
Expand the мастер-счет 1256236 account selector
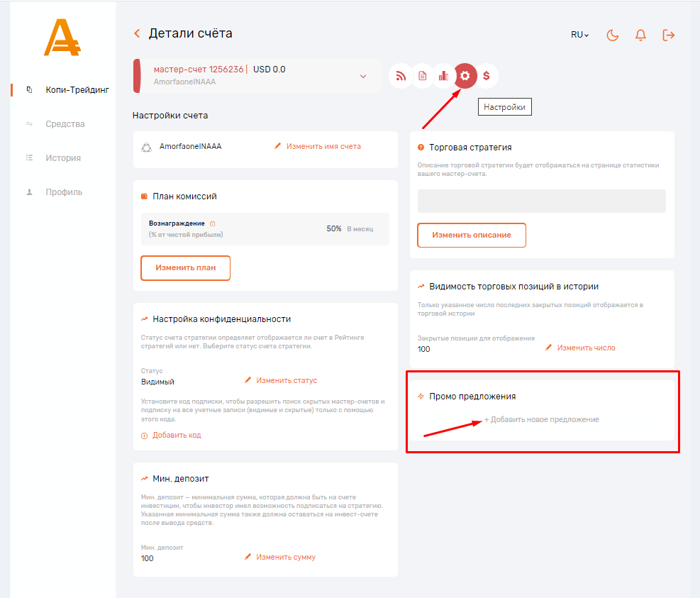click(x=363, y=76)
